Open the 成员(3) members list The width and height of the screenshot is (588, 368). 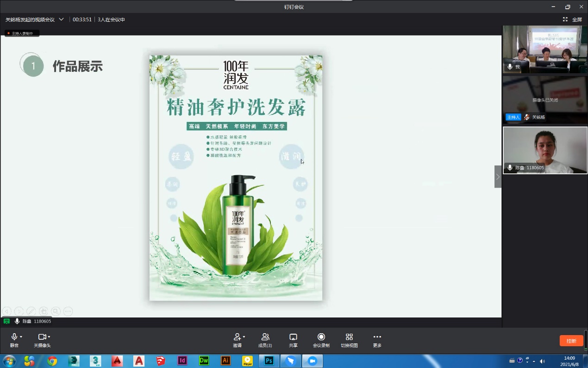(265, 340)
